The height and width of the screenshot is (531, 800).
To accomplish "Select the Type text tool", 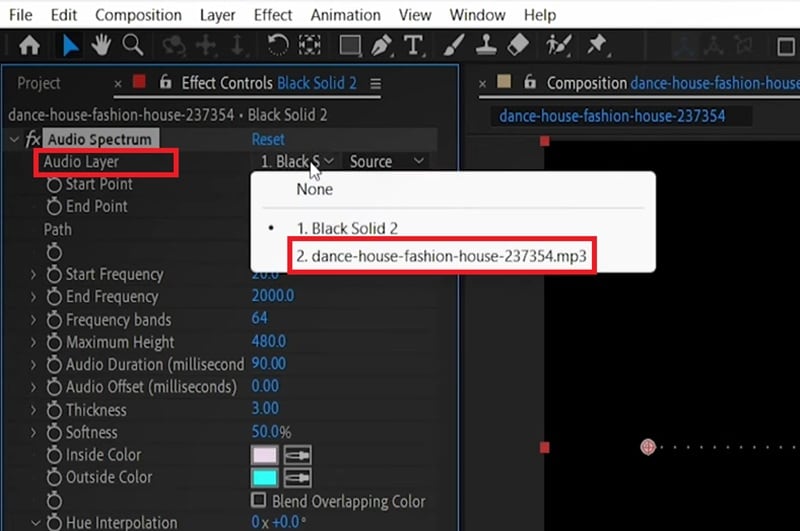I will tap(413, 46).
